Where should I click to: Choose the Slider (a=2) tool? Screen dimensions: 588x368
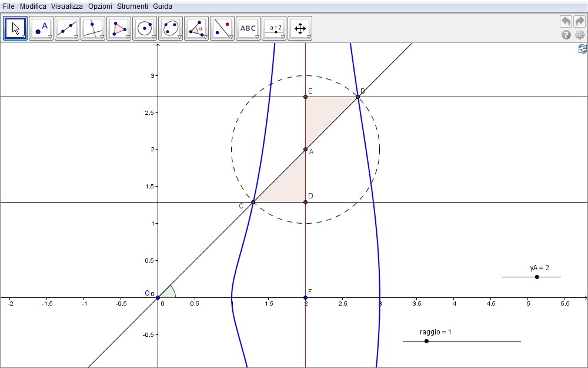point(274,28)
